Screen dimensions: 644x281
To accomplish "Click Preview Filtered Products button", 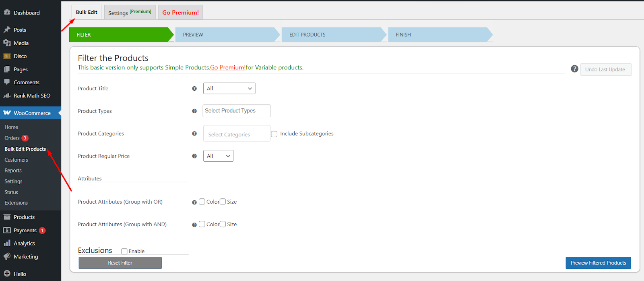I will click(x=598, y=263).
